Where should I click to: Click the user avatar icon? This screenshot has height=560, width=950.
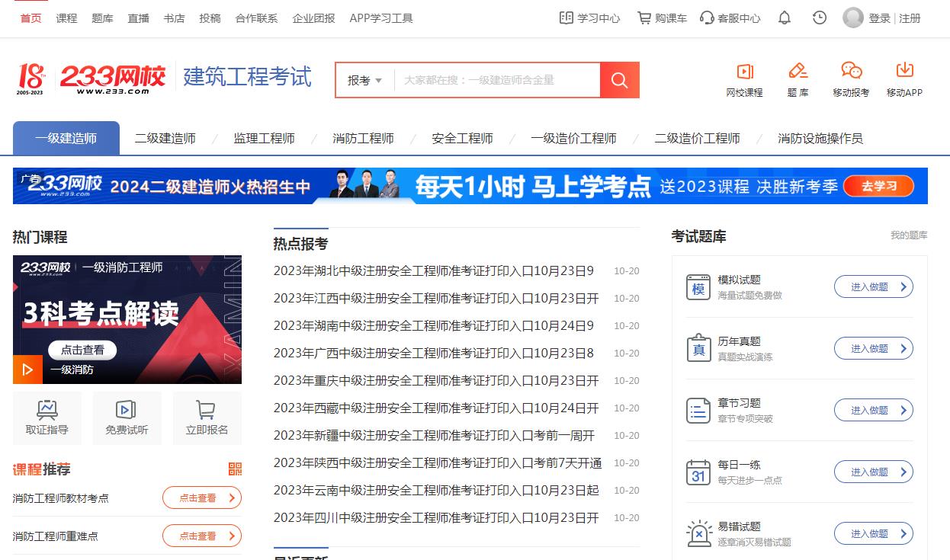853,18
